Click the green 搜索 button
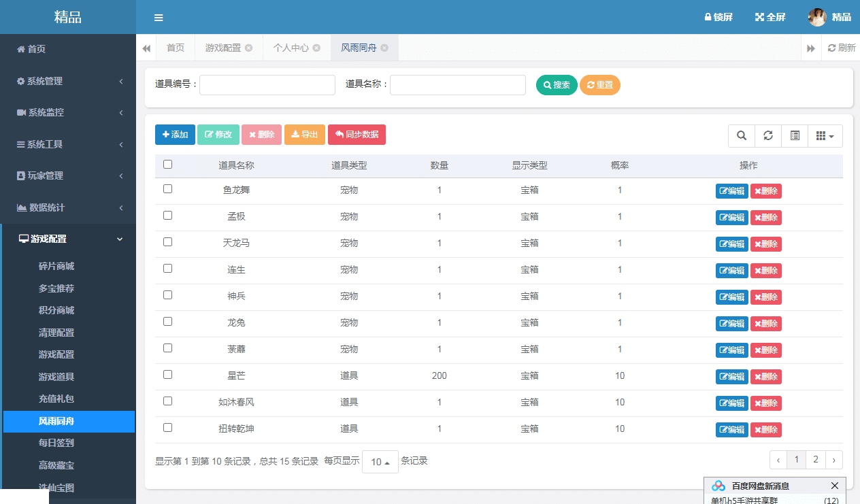This screenshot has width=860, height=504. (x=557, y=85)
